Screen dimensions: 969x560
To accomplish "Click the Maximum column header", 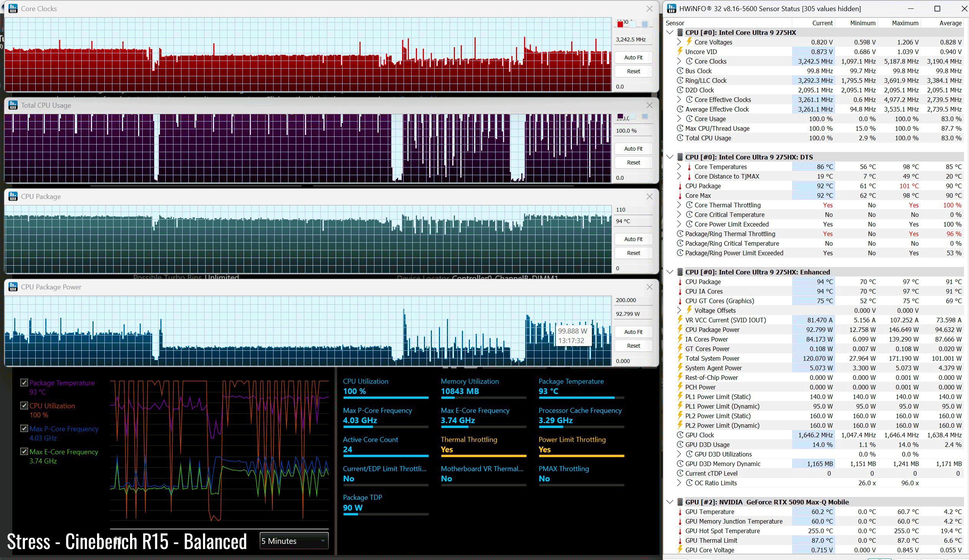I will tap(905, 23).
